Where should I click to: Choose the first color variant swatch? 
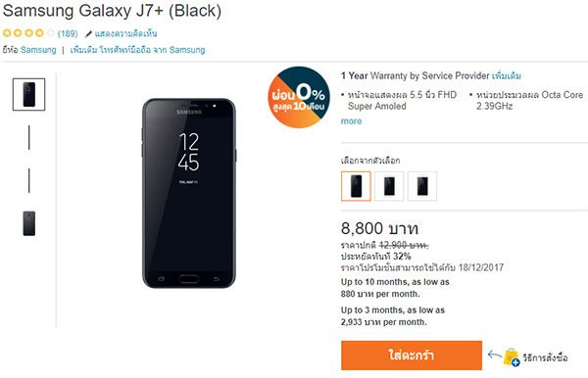tap(356, 186)
